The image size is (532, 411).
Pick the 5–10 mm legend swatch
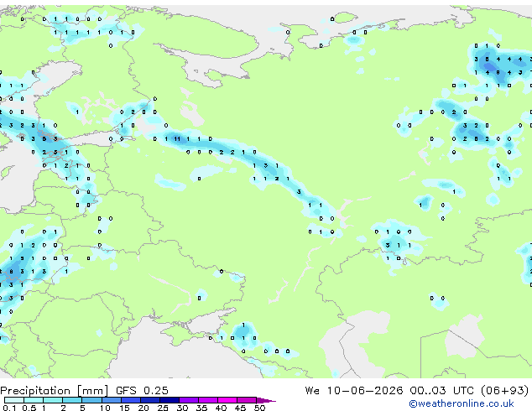(x=91, y=400)
